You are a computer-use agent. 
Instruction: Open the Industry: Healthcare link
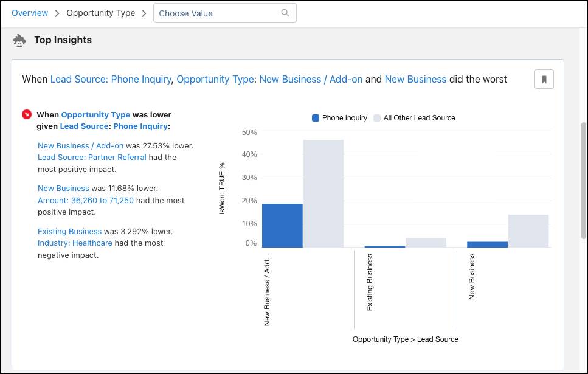click(x=75, y=243)
